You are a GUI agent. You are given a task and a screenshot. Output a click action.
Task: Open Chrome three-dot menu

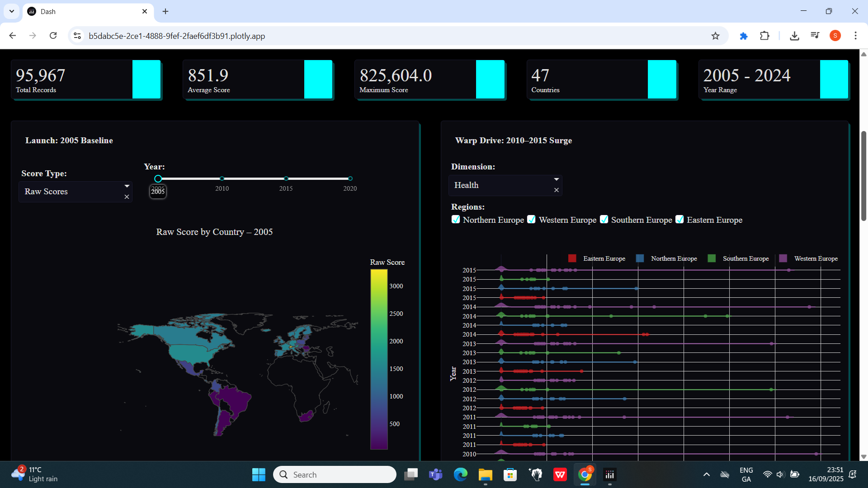(x=855, y=36)
